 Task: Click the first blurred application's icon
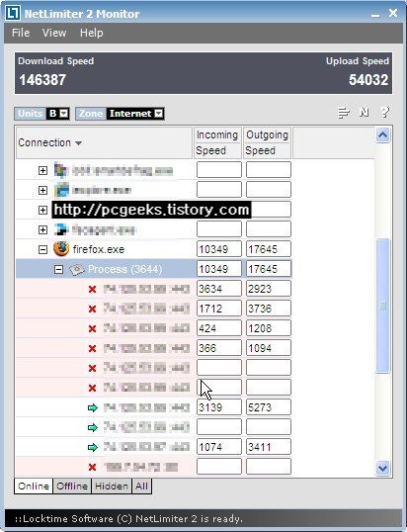pos(61,170)
